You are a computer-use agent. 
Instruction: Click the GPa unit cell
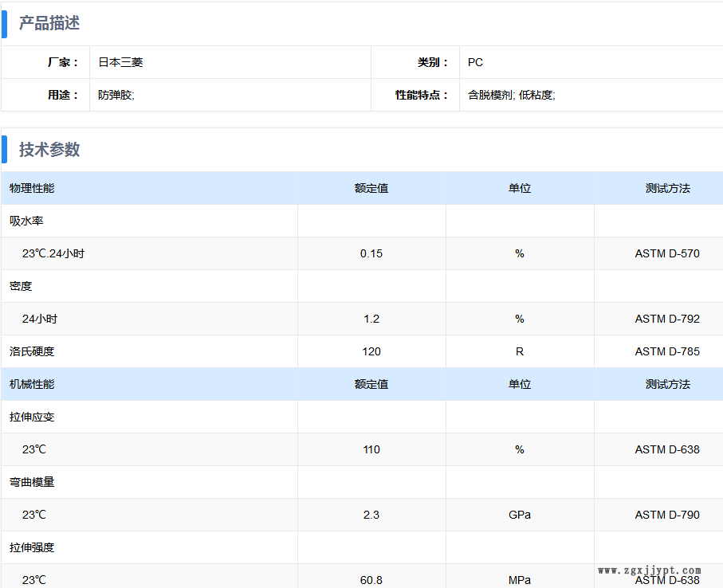pos(520,515)
